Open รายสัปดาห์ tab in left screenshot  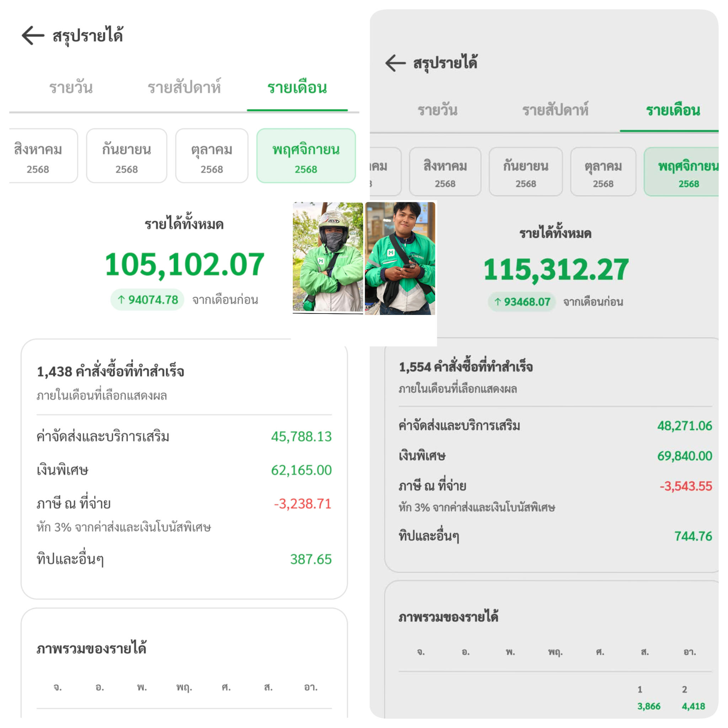[184, 87]
